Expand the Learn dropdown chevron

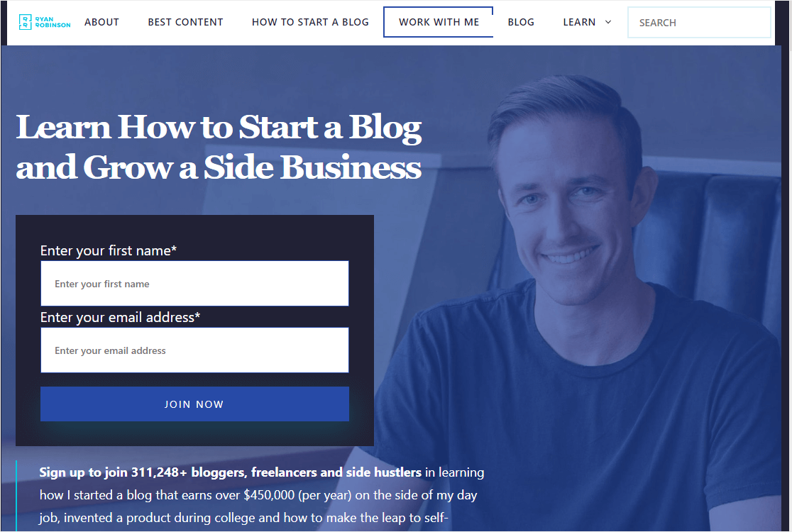pyautogui.click(x=608, y=22)
